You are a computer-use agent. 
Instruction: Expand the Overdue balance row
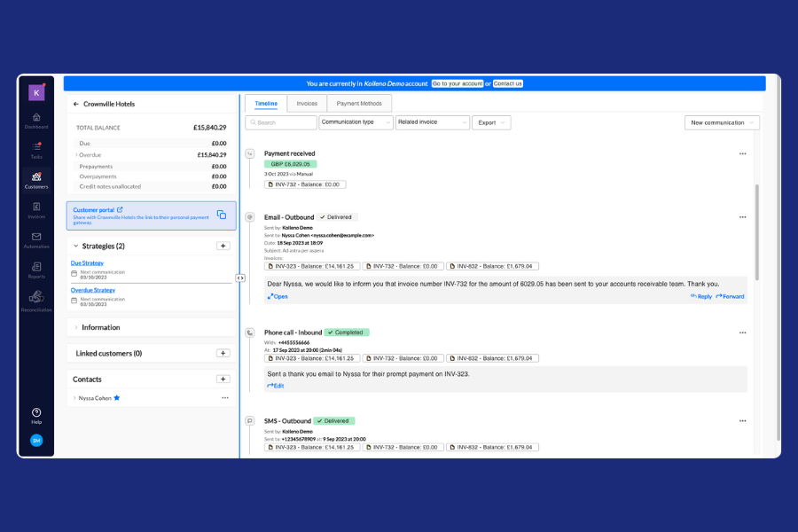[76, 154]
